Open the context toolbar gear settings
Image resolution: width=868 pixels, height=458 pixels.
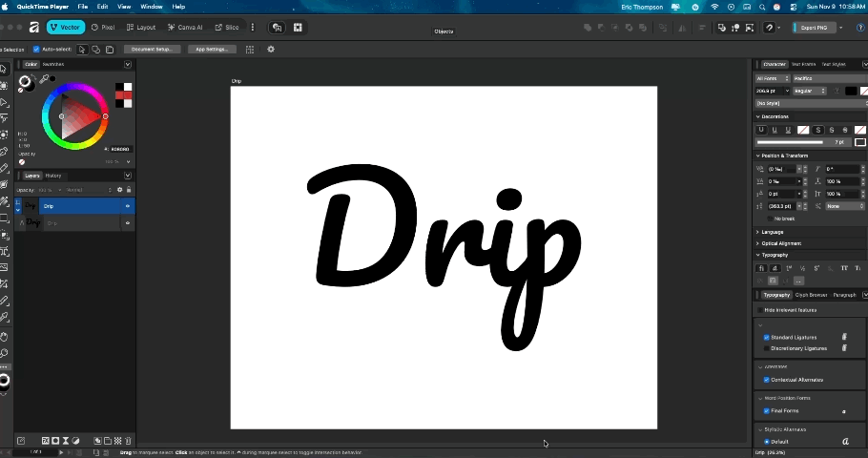(271, 50)
